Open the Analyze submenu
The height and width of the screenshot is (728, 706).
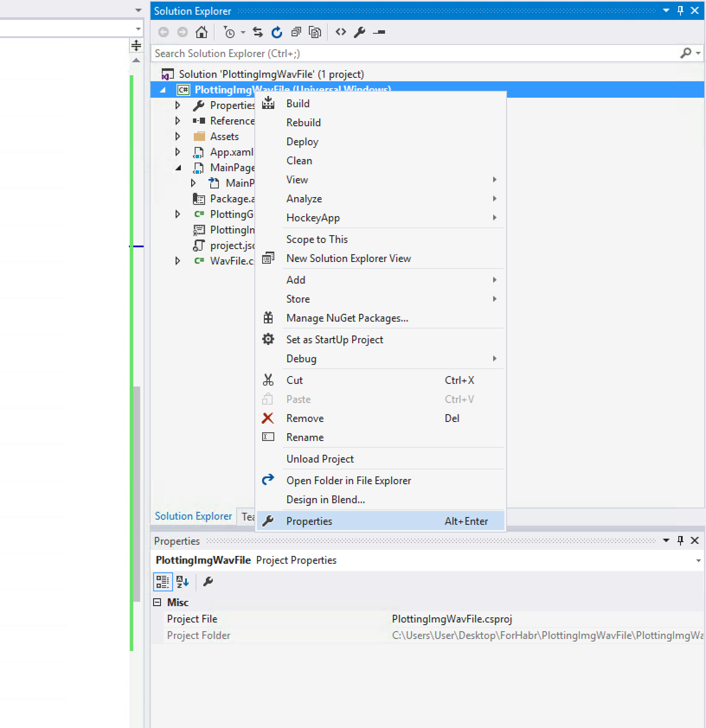tap(381, 199)
